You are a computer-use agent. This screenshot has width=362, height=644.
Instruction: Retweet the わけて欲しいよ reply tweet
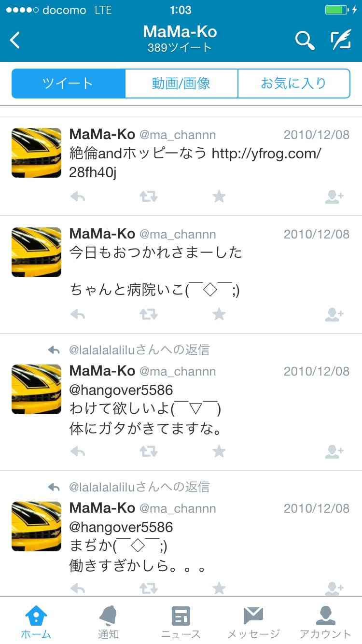148,452
